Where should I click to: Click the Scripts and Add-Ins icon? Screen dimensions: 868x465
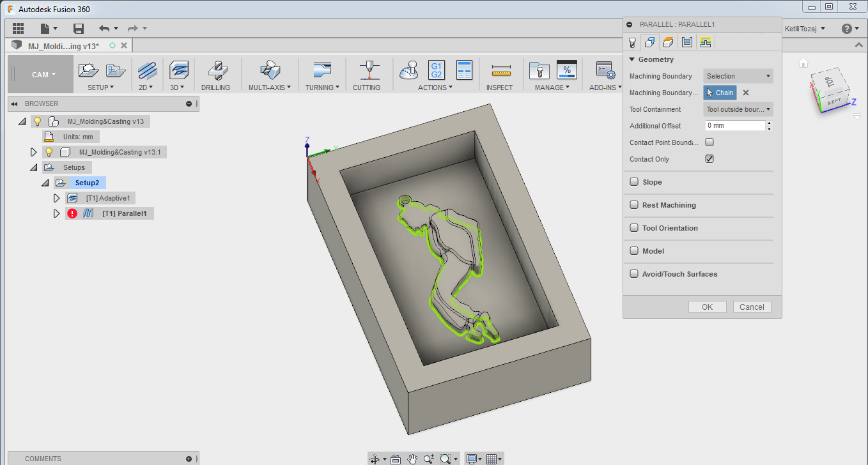[x=604, y=70]
